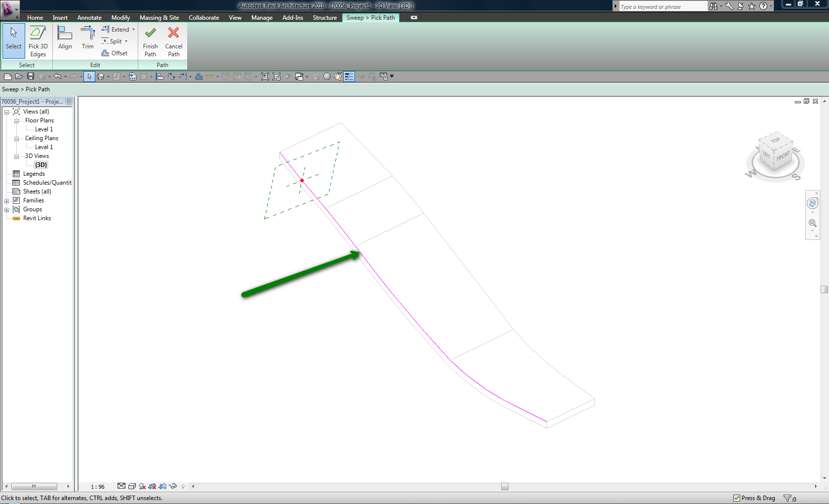Expand the Families tree node

(x=7, y=201)
